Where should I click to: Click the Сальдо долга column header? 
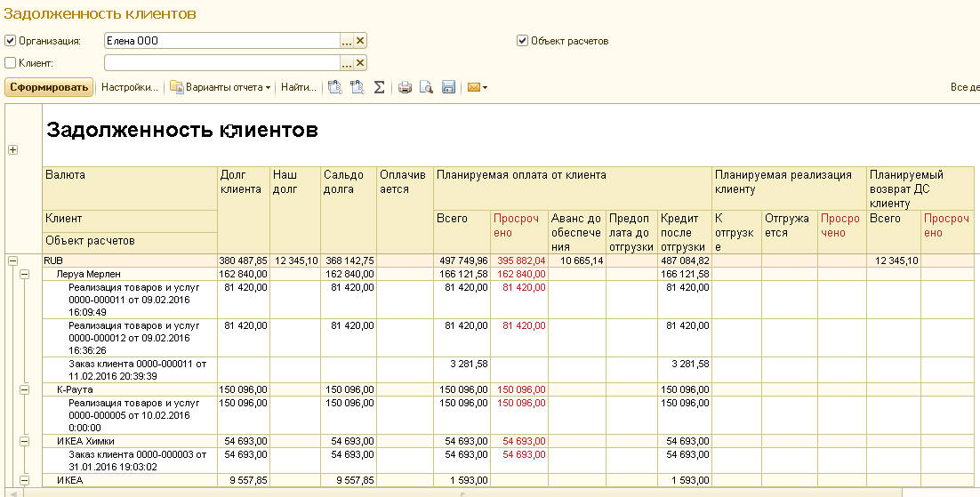(349, 210)
